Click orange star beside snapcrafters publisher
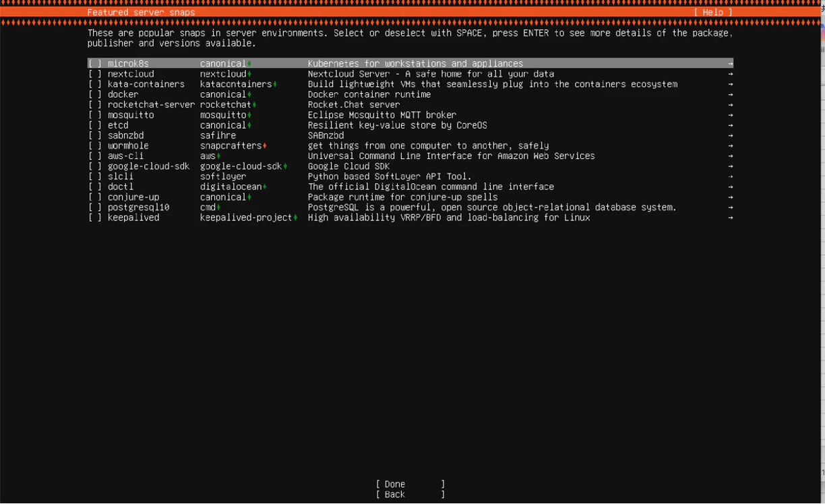This screenshot has height=504, width=825. click(265, 146)
